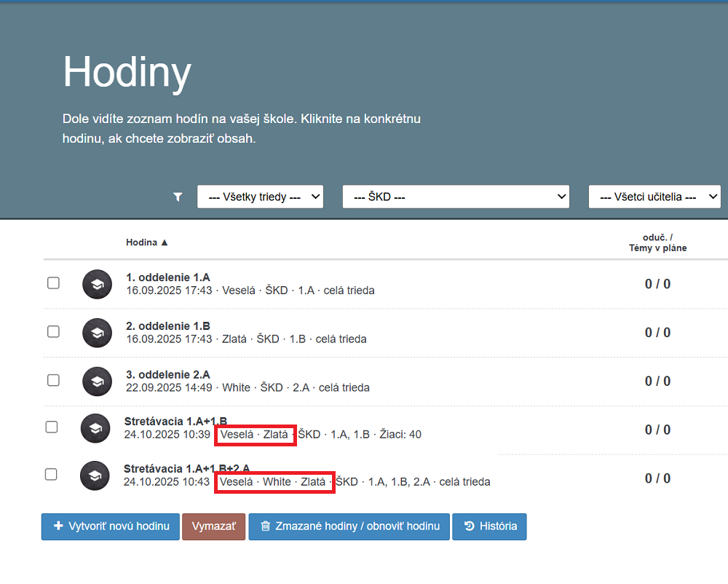Click the Vytvoriť novú hodinu button
Viewport: 728px width, 584px height.
point(111,526)
